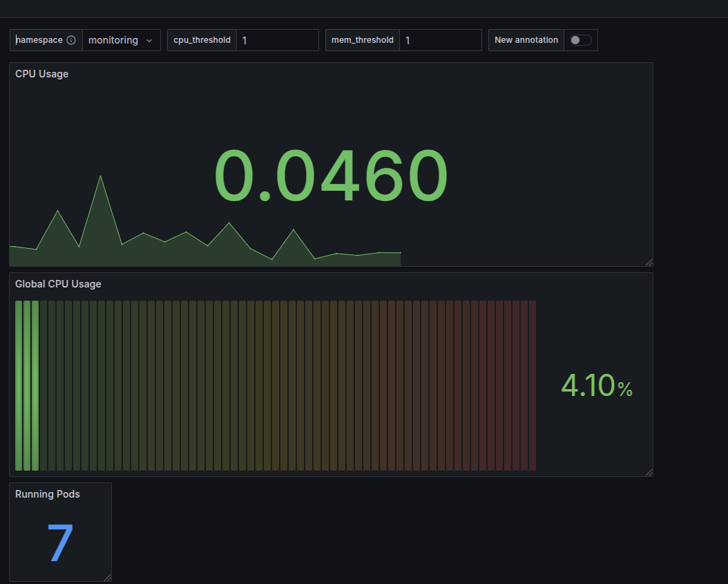Click the Running Pods panel resize handle

(x=107, y=577)
